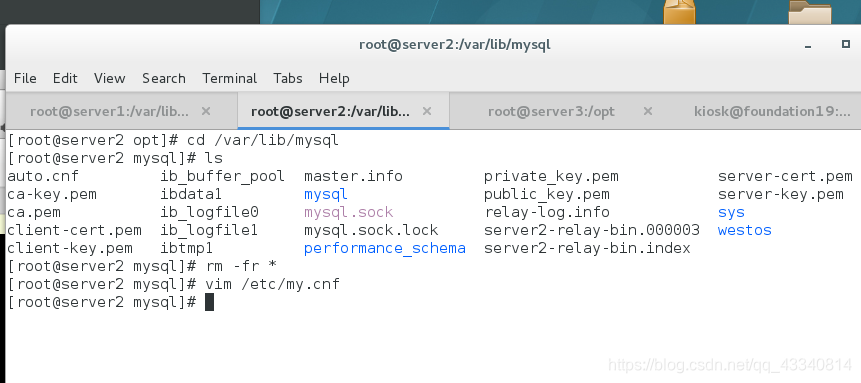Viewport: 861px width, 383px height.
Task: Click the relay-log.info file name
Action: (547, 212)
